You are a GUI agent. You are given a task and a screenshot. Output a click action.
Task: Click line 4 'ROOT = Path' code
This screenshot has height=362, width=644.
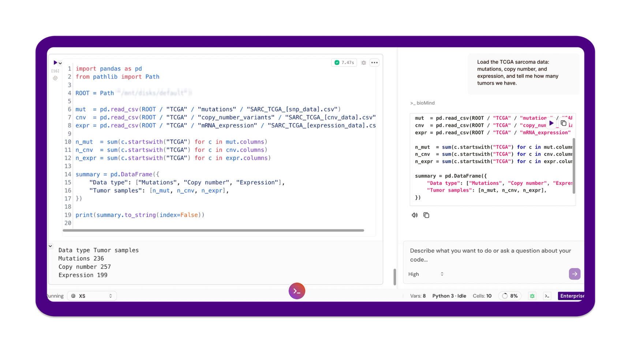point(95,93)
